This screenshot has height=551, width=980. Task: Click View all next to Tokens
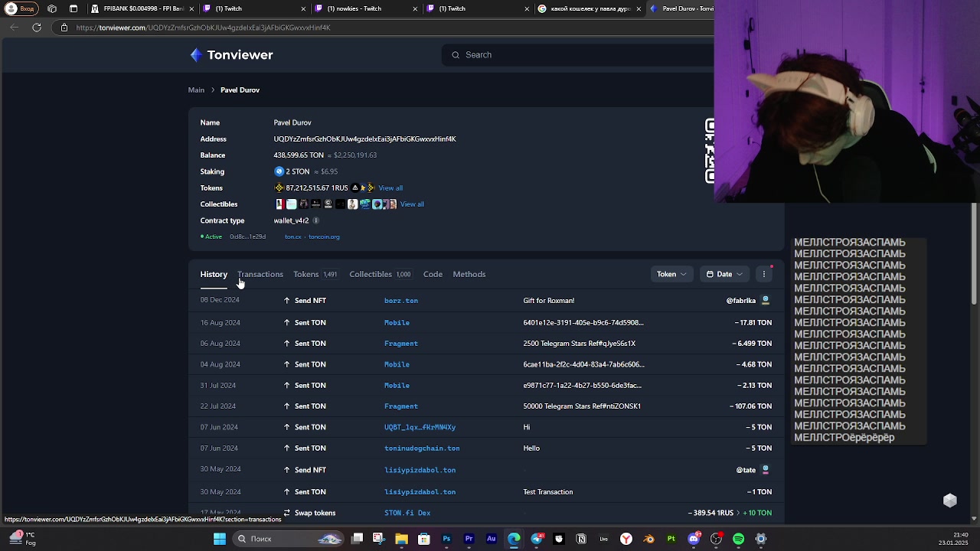click(x=390, y=188)
